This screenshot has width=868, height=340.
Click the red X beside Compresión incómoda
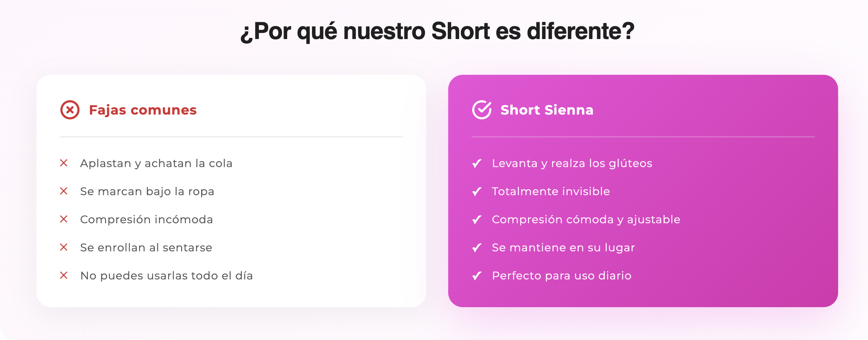click(x=64, y=219)
